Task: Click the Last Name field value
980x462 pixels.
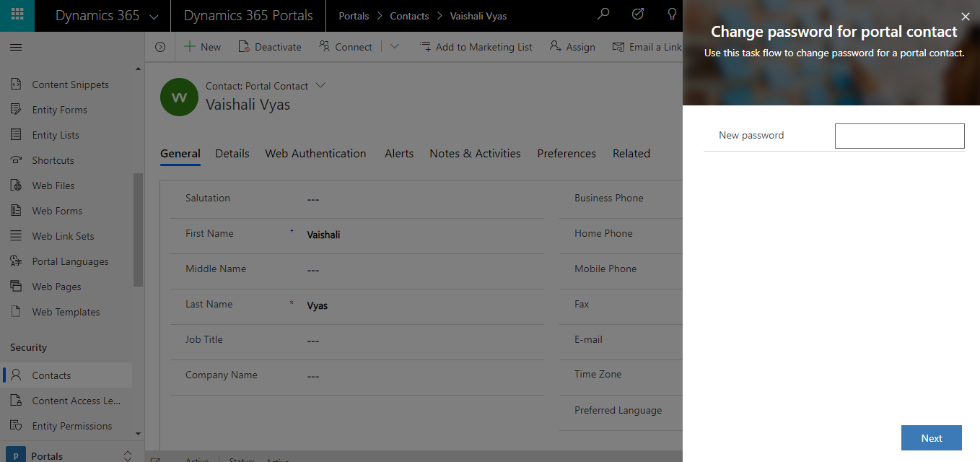Action: [318, 305]
